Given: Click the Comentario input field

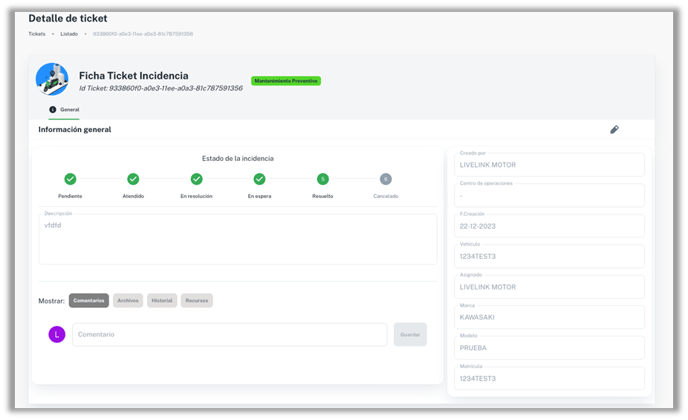Looking at the screenshot, I should (x=229, y=334).
